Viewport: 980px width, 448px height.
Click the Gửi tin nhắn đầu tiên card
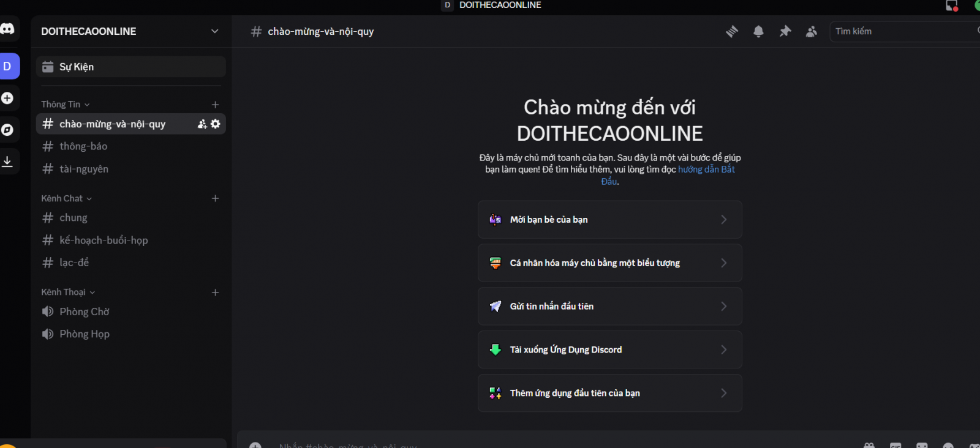tap(609, 307)
